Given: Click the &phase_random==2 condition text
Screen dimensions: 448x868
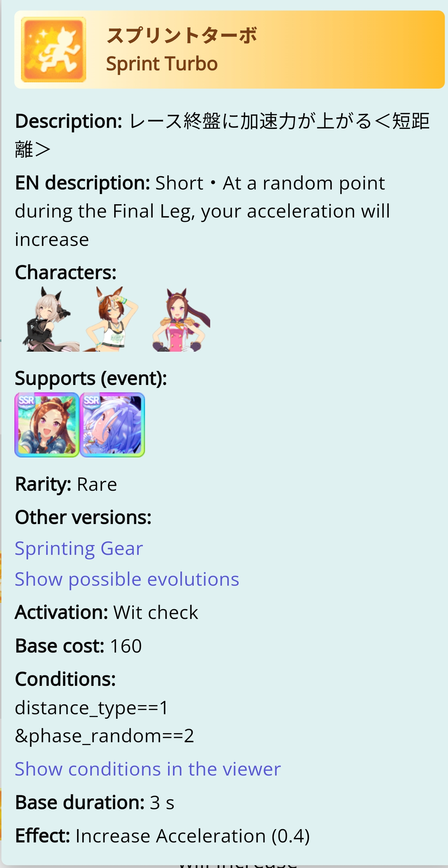Looking at the screenshot, I should (104, 736).
